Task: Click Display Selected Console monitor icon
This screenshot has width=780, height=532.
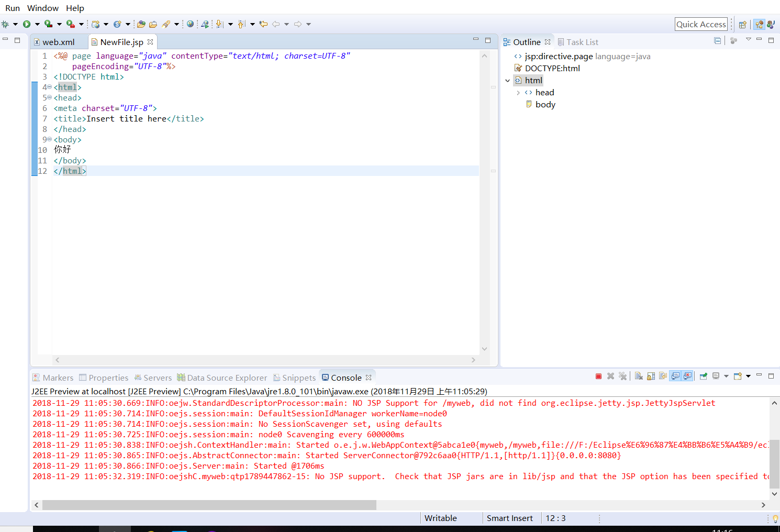Action: [x=716, y=376]
